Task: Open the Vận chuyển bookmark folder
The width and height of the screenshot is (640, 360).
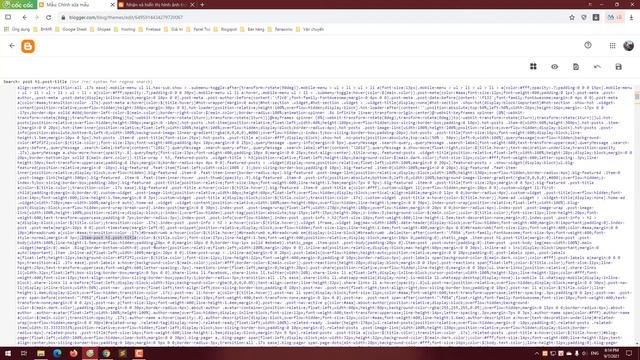Action: click(x=310, y=29)
